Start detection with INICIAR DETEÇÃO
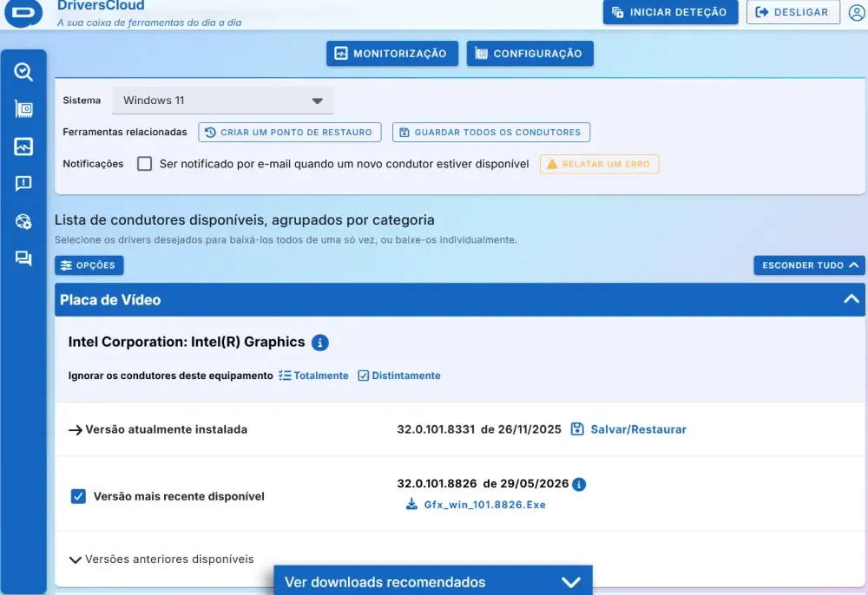This screenshot has width=868, height=595. point(670,12)
